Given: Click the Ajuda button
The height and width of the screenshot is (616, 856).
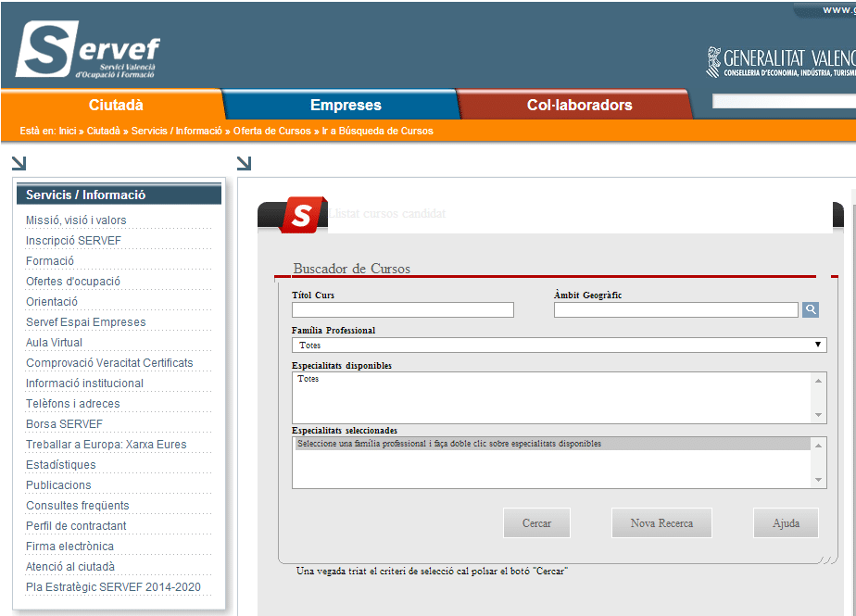Looking at the screenshot, I should [786, 523].
